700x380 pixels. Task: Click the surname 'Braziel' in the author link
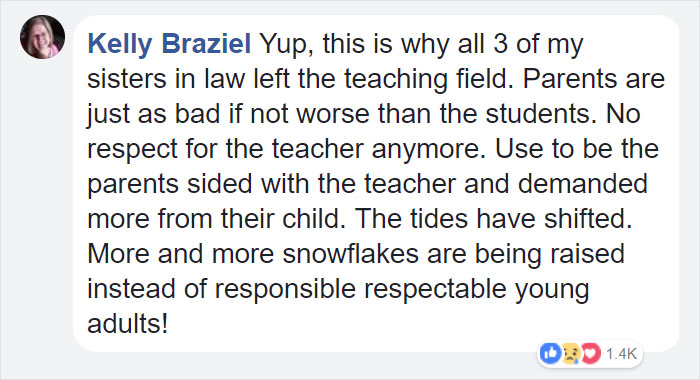coord(206,44)
